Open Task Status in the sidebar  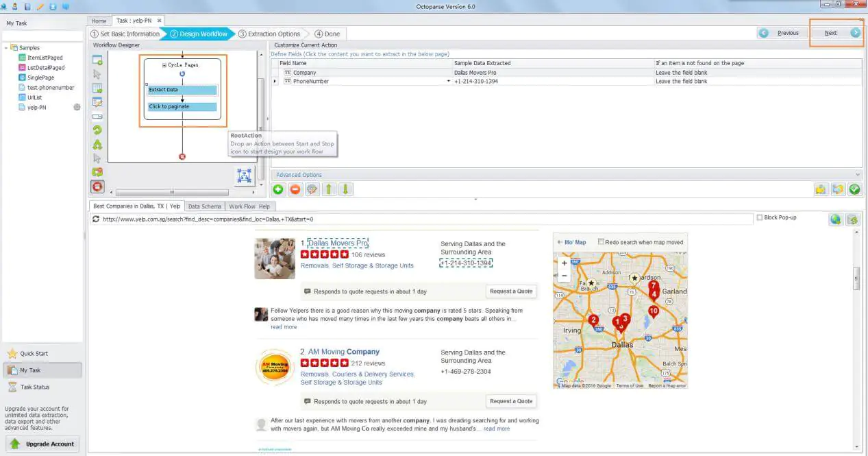pos(35,387)
